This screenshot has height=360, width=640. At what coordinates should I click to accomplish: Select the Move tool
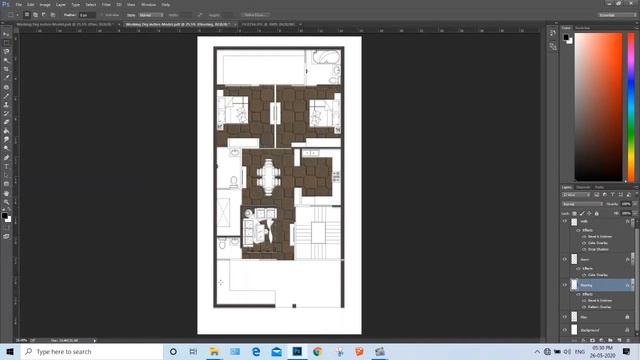click(x=6, y=34)
